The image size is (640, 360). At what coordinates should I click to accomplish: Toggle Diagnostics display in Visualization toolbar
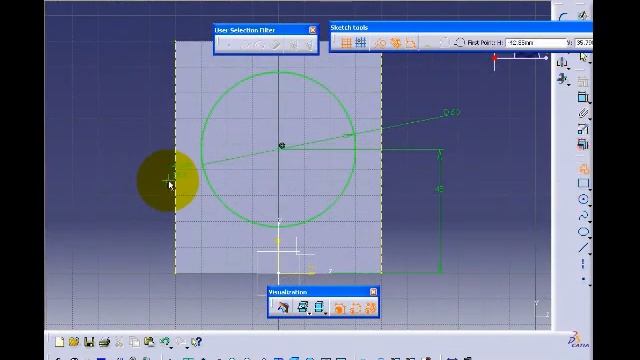click(x=339, y=308)
